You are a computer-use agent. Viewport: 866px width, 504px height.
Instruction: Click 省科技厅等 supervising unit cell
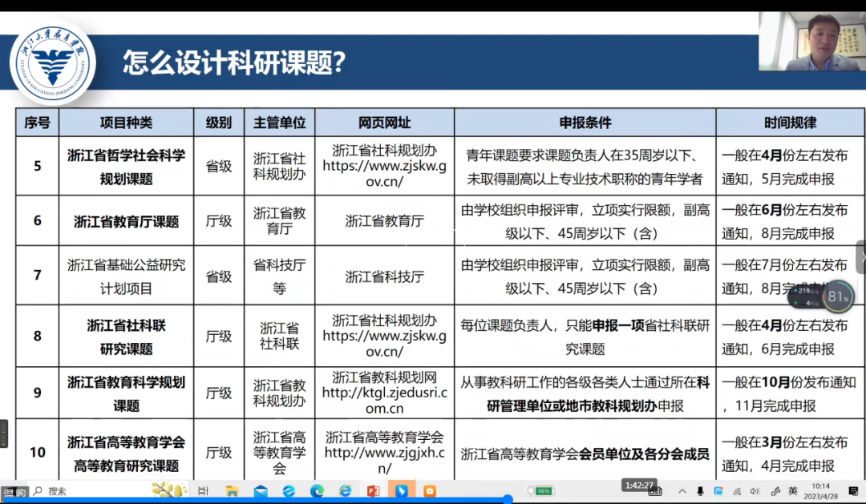(280, 276)
